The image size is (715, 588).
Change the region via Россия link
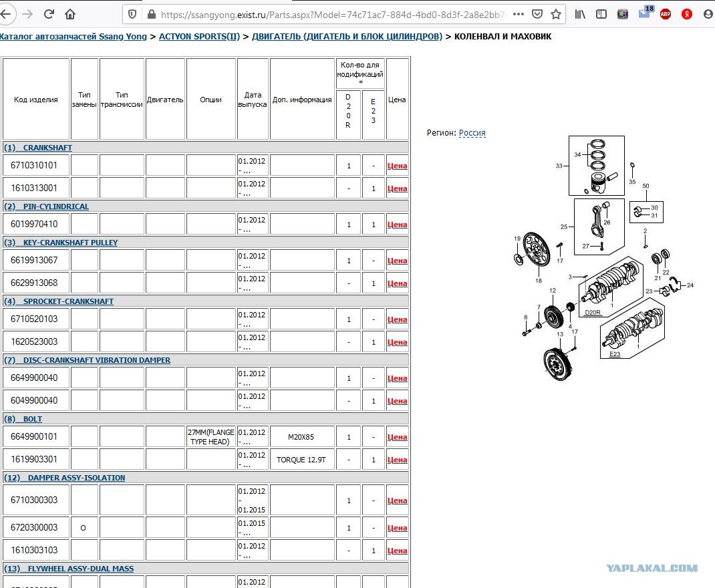pos(472,133)
